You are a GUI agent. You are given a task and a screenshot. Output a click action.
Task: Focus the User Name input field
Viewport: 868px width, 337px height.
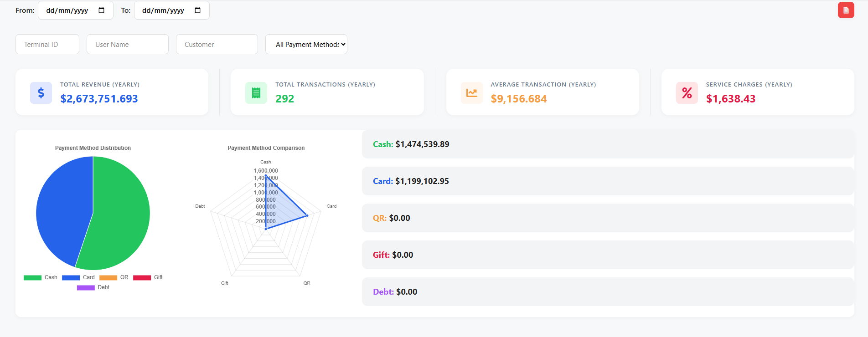[x=128, y=44]
